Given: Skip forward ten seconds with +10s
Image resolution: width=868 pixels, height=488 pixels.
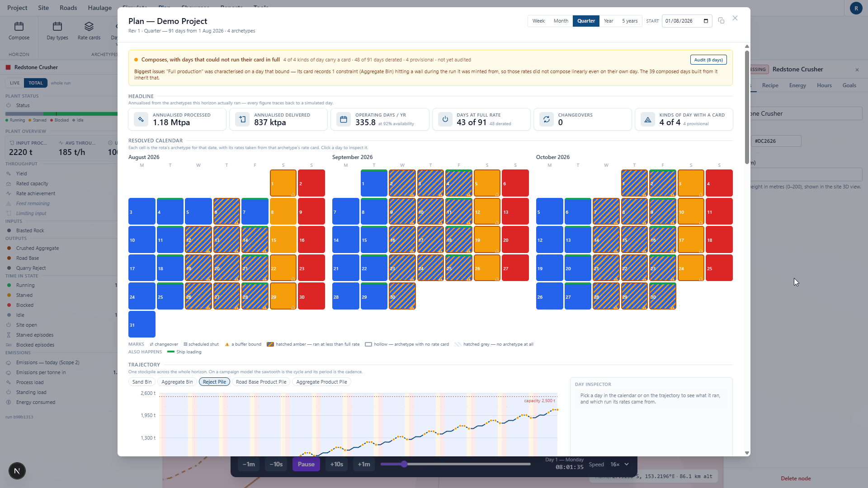Looking at the screenshot, I should tap(336, 464).
